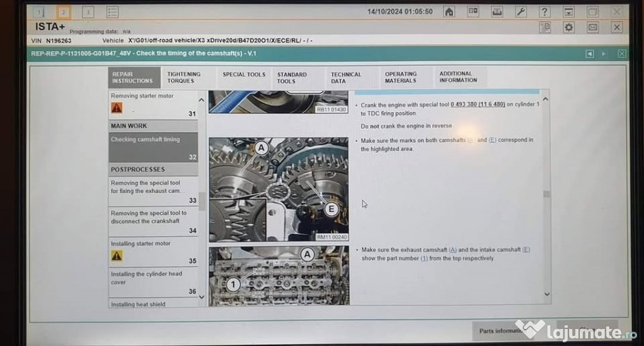644x346 pixels.
Task: Go to previous document arrow in teal header
Action: pos(589,53)
